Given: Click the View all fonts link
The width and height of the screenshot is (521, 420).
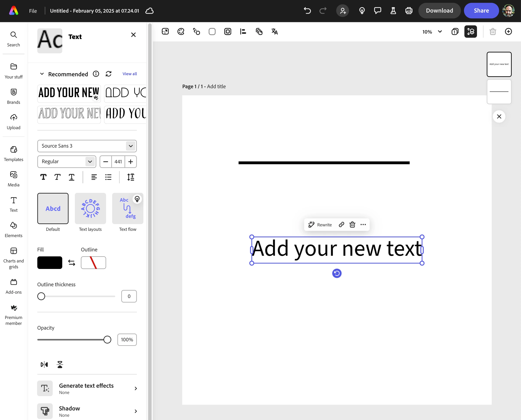Looking at the screenshot, I should pyautogui.click(x=129, y=74).
